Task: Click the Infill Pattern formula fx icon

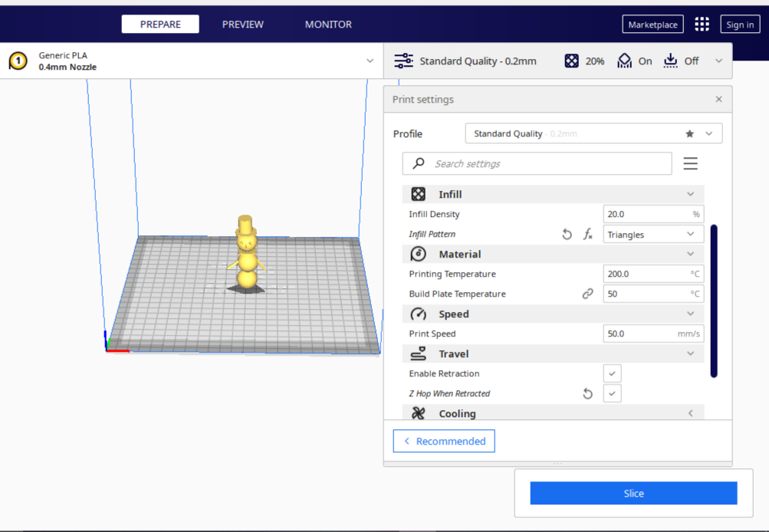Action: (x=587, y=235)
